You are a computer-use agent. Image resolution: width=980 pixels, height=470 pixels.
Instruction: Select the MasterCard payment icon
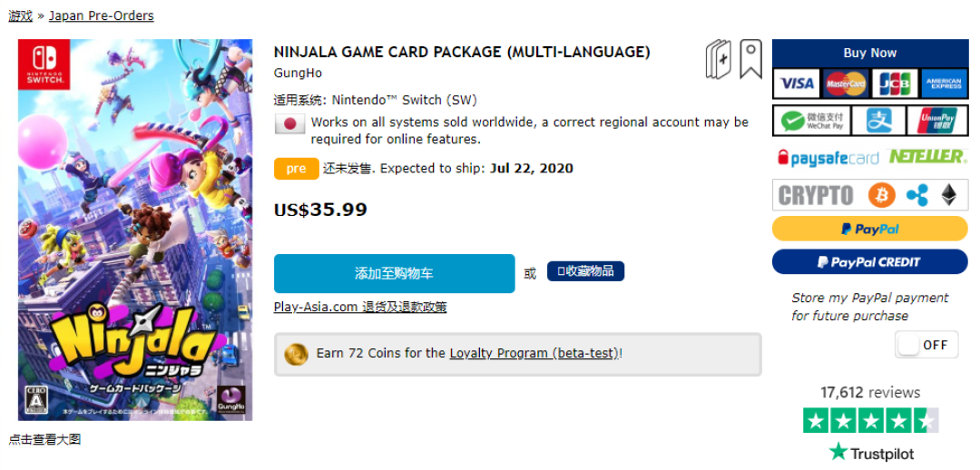click(846, 83)
